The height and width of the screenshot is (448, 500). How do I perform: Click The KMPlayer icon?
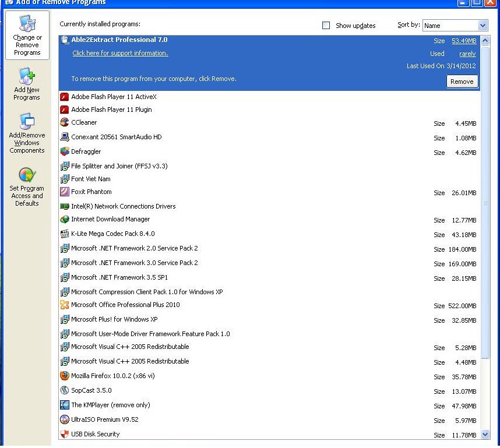pyautogui.click(x=65, y=405)
